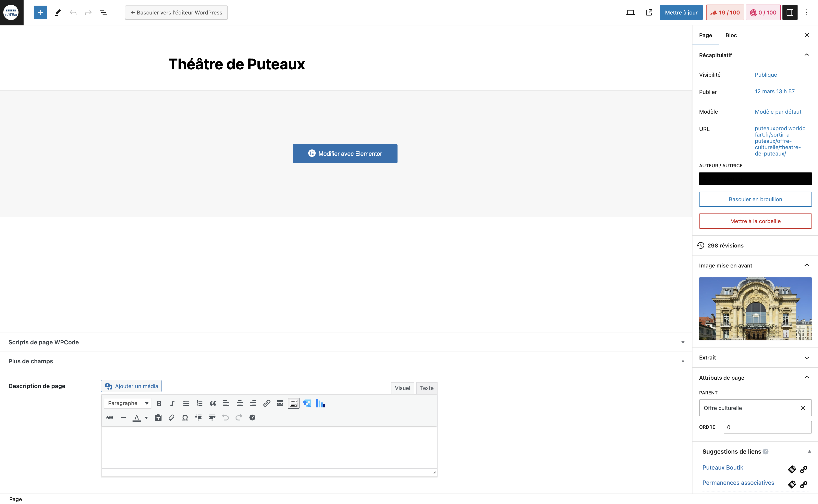Image resolution: width=818 pixels, height=504 pixels.
Task: Insert a special character with the omega icon
Action: pyautogui.click(x=185, y=418)
